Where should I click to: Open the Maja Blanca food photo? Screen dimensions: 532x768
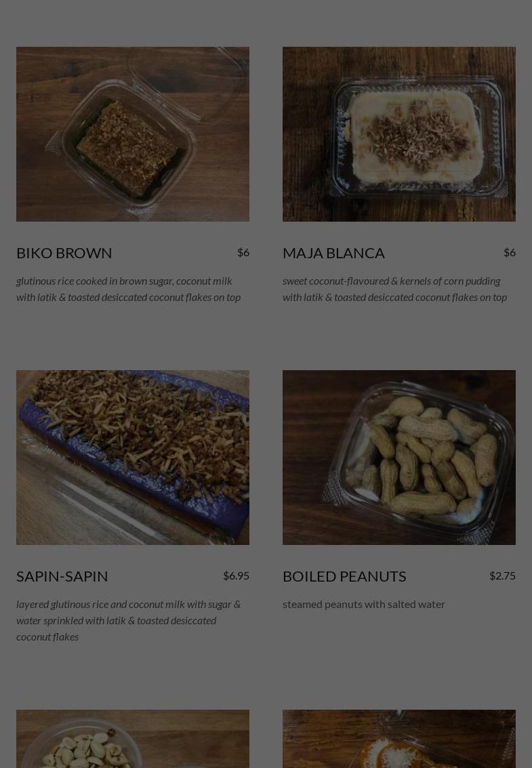pyautogui.click(x=398, y=134)
